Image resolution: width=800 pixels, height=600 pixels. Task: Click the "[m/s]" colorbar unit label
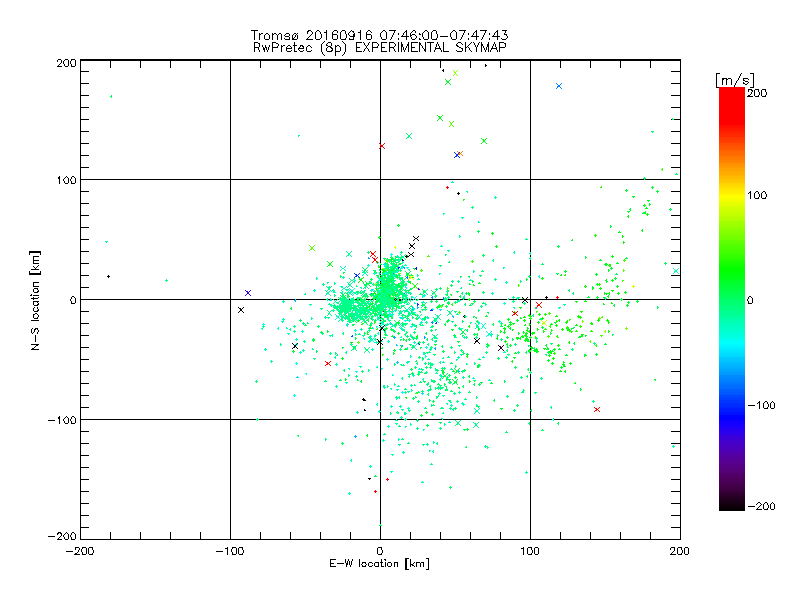735,80
